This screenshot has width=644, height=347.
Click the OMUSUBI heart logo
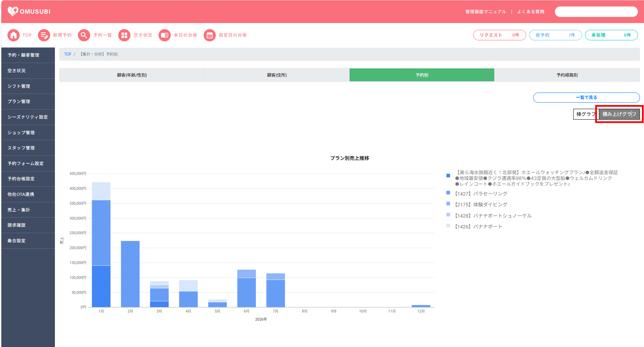click(x=13, y=12)
